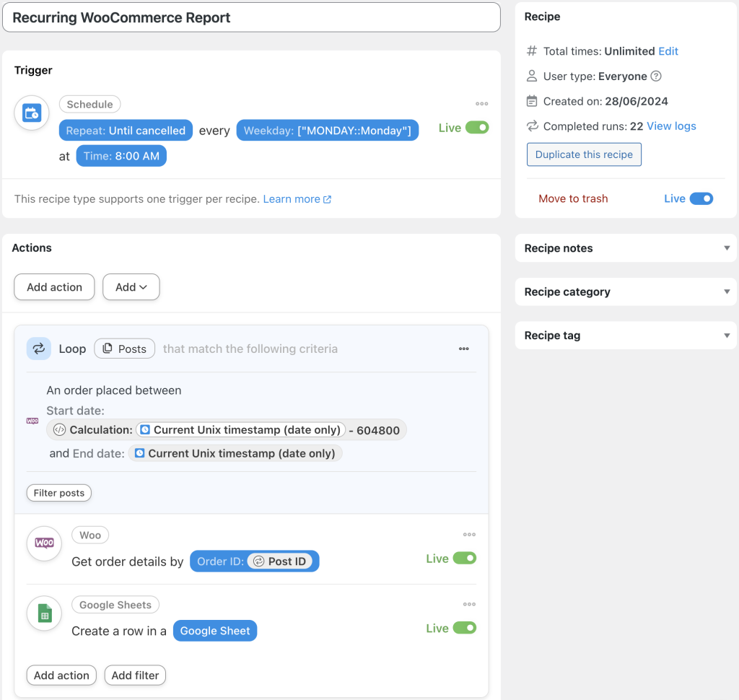The image size is (739, 700).
Task: Select the Google Sheets action icon
Action: coord(44,613)
